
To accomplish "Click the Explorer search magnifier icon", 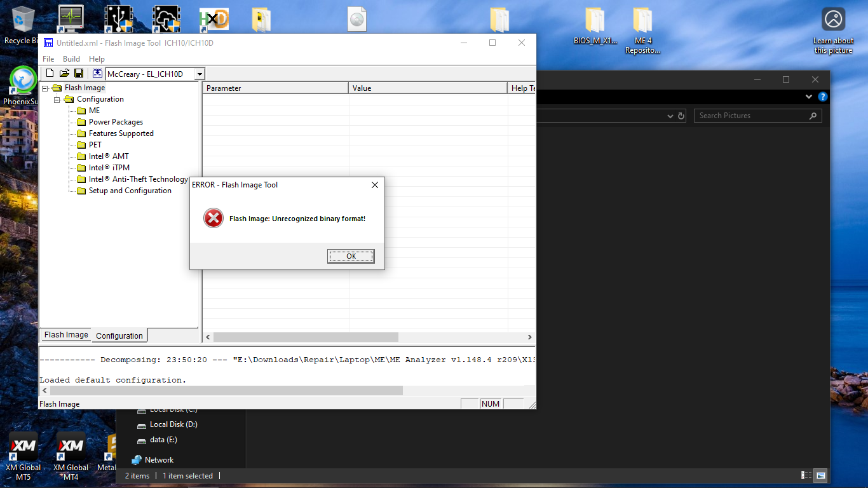I will click(813, 116).
